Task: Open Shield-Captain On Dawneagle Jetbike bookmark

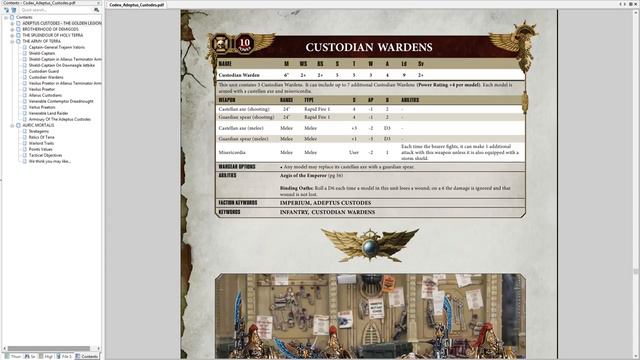Action: [61, 65]
